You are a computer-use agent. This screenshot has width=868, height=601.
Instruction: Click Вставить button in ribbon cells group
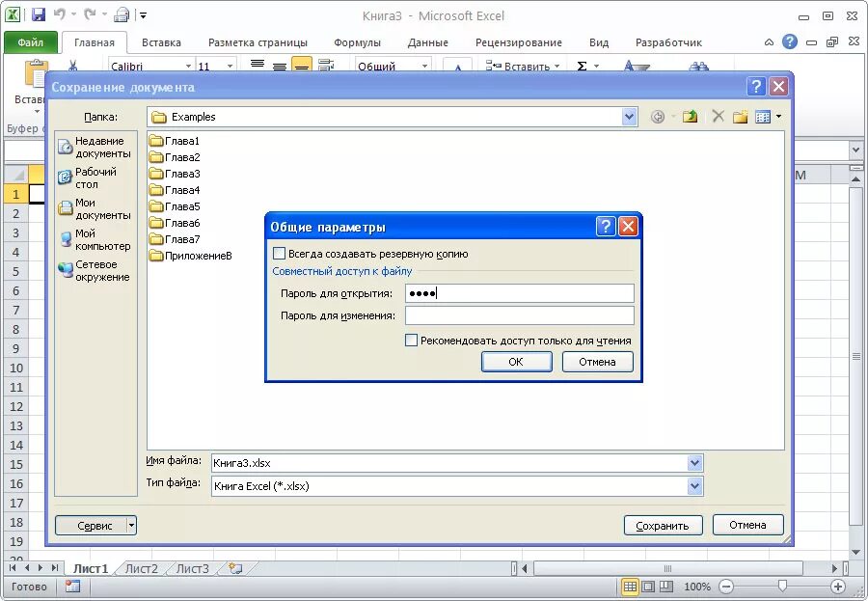[x=523, y=66]
